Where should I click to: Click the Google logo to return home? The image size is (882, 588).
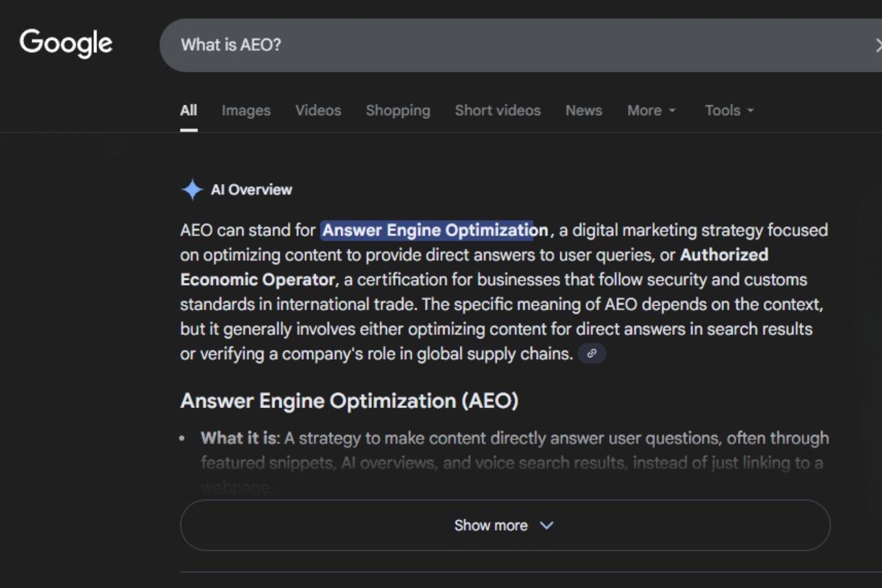(x=66, y=43)
